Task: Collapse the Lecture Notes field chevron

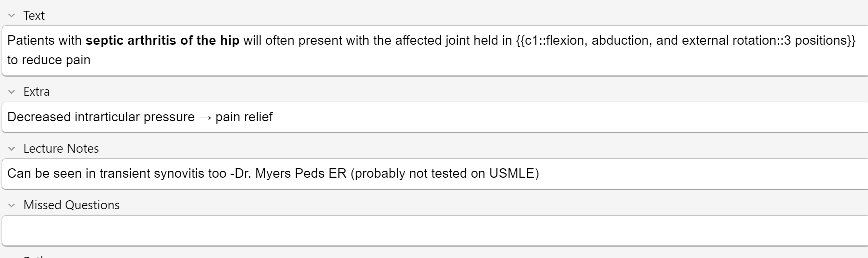Action: [12, 149]
